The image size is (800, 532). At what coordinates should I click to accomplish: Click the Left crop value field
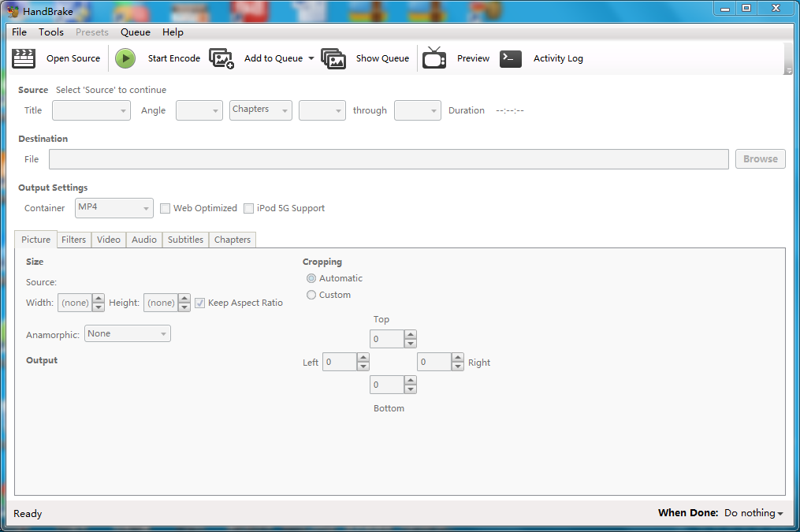coord(339,362)
